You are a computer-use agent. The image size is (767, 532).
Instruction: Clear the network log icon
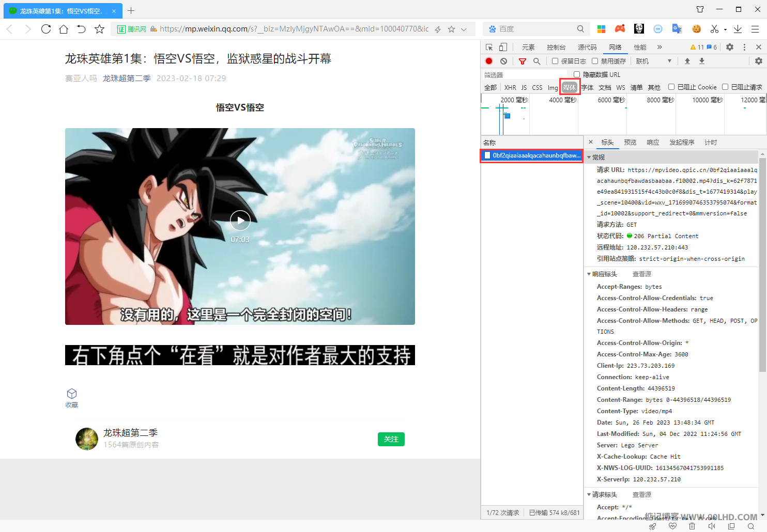click(503, 61)
